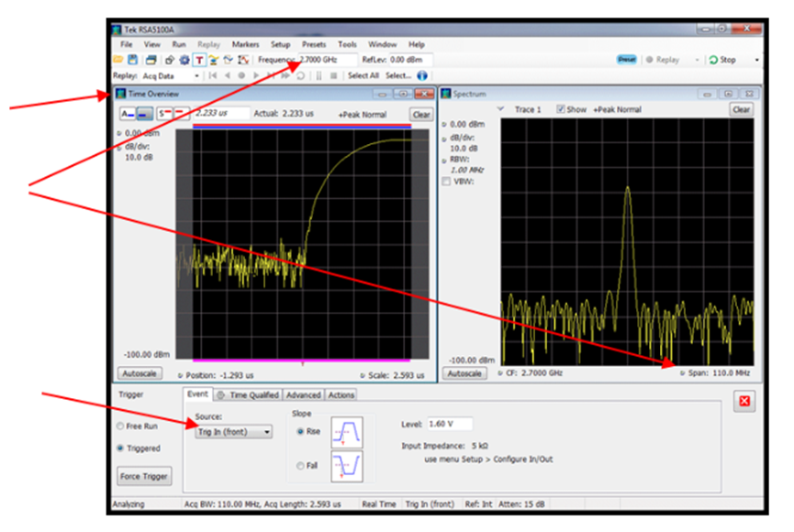
Task: Click Autoscale in the Spectrum panel
Action: tap(464, 373)
